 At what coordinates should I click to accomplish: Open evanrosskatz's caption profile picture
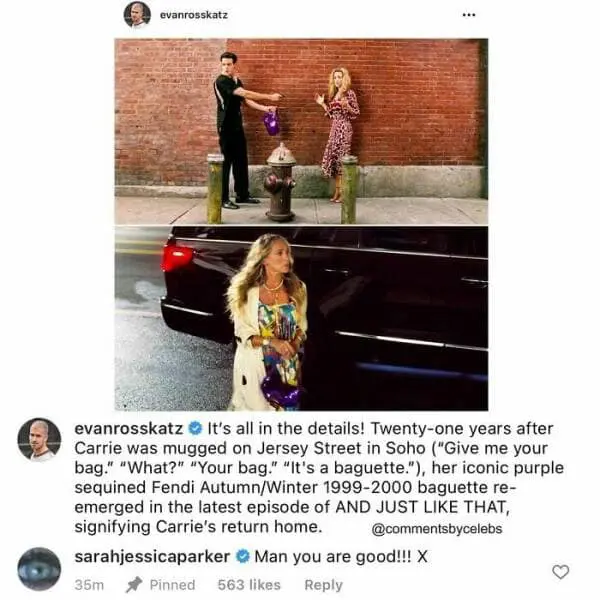39,439
